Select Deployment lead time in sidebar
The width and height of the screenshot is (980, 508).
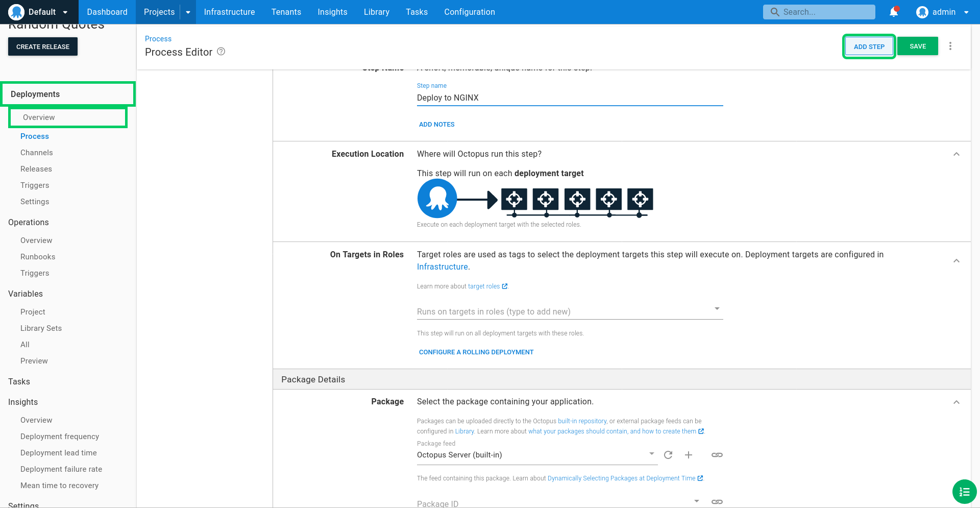[59, 453]
